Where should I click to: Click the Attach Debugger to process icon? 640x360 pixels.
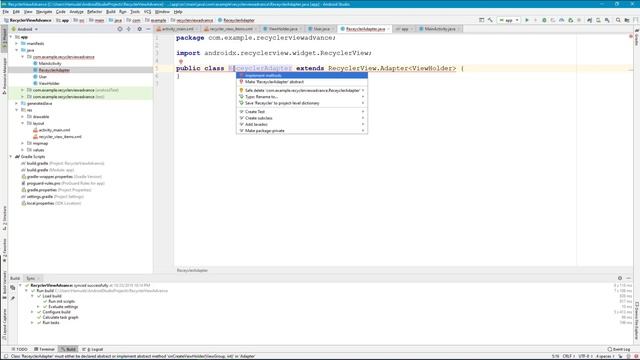(x=570, y=20)
